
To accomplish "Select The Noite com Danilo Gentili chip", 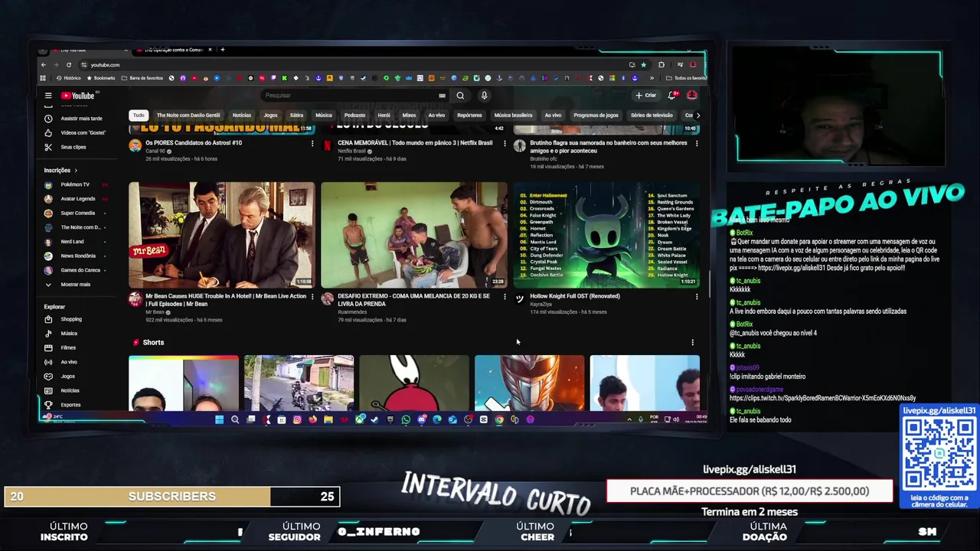I will [x=188, y=116].
